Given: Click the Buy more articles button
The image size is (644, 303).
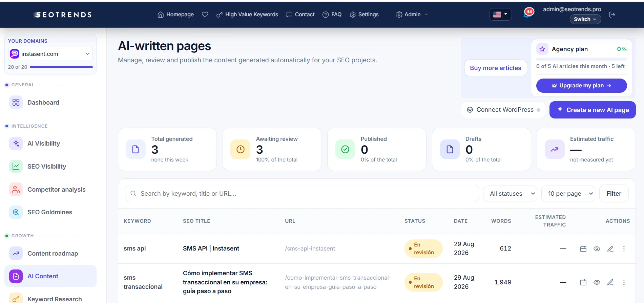Looking at the screenshot, I should click(x=496, y=68).
